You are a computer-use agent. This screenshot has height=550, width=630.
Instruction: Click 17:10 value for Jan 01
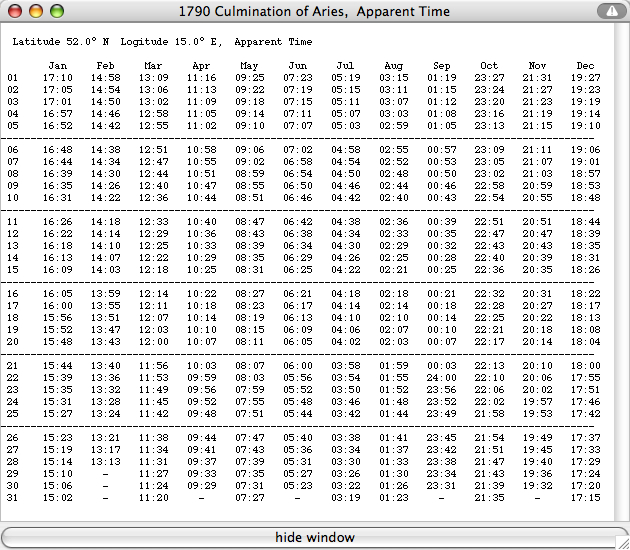click(58, 77)
